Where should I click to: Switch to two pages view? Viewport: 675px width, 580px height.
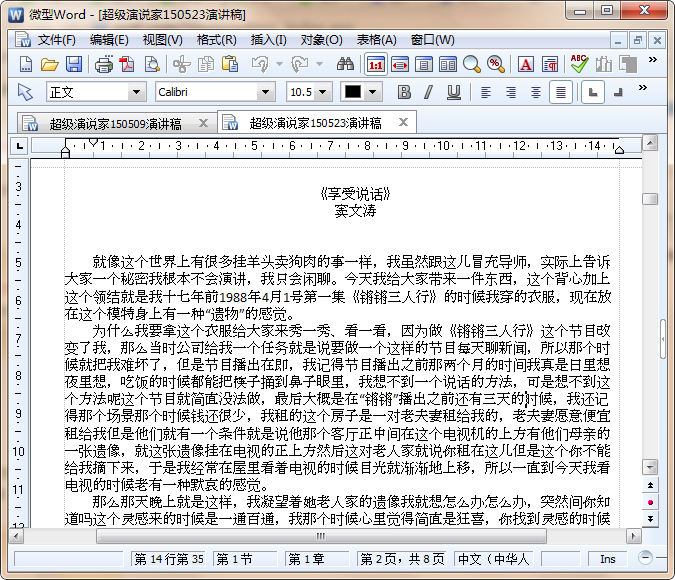(448, 65)
